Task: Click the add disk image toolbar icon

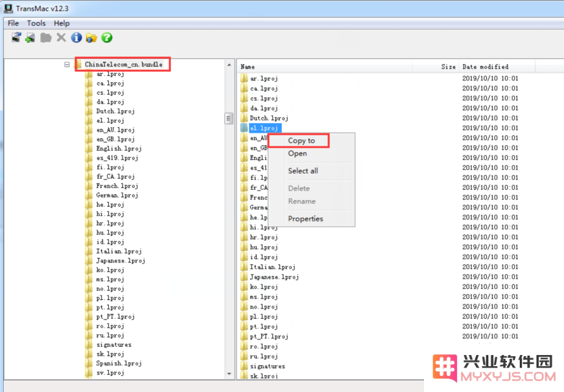Action: (30, 38)
